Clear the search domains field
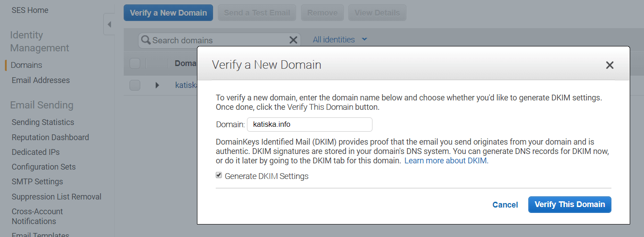The image size is (644, 237). [293, 40]
